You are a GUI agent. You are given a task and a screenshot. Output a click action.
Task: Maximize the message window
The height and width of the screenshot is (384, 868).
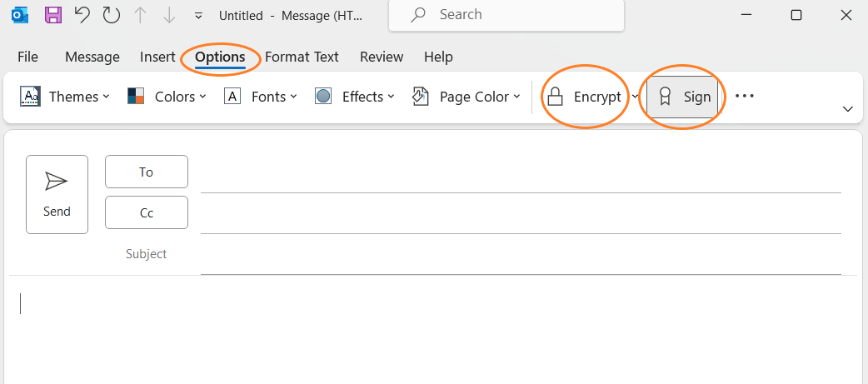(796, 15)
